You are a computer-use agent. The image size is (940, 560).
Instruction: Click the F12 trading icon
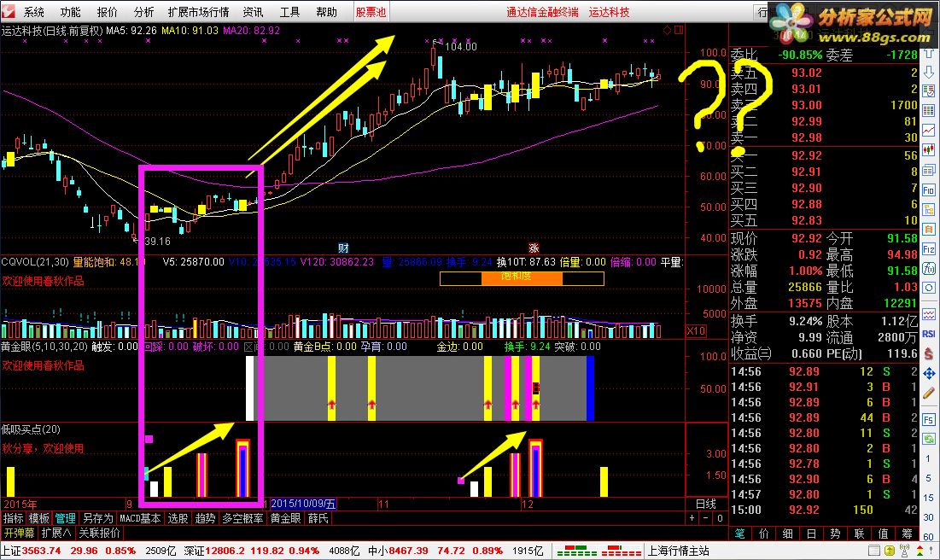tap(929, 248)
